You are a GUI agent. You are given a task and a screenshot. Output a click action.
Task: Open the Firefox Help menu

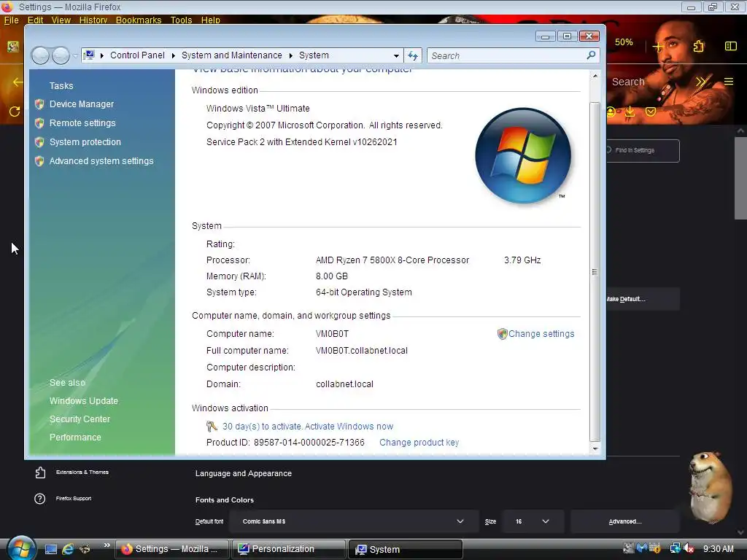point(211,20)
